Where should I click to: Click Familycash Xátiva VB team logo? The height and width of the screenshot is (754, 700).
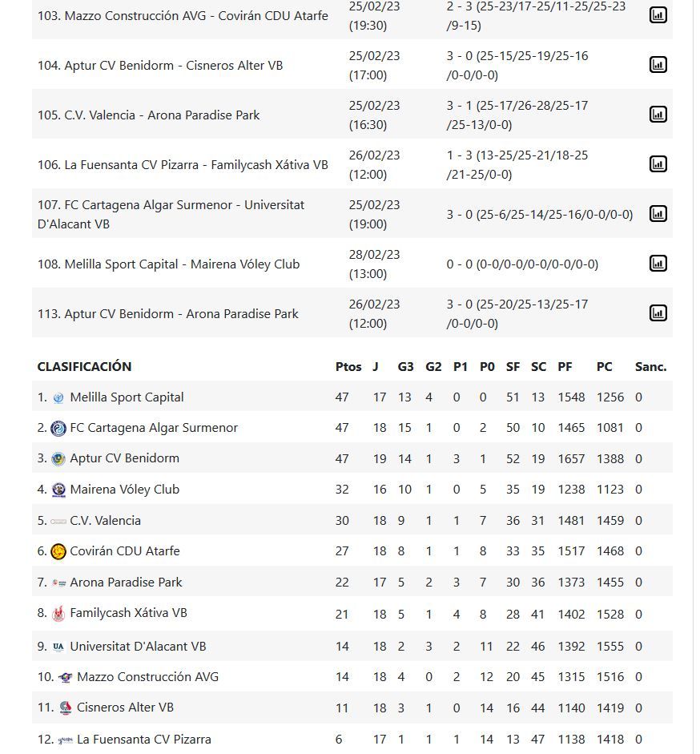[58, 614]
